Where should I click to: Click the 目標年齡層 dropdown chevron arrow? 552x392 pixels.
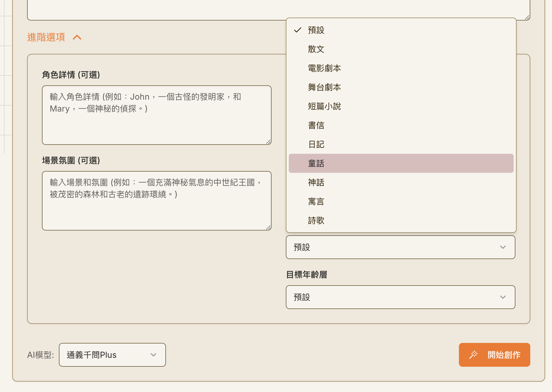coord(503,297)
